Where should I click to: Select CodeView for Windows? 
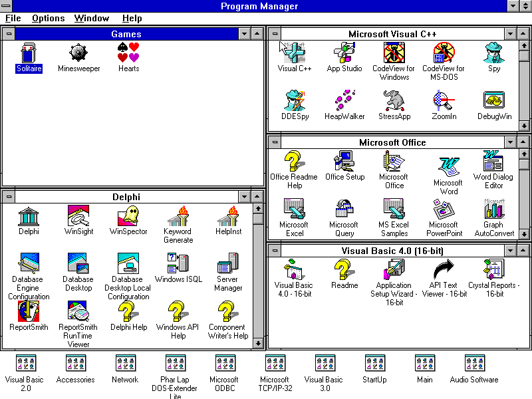[394, 53]
